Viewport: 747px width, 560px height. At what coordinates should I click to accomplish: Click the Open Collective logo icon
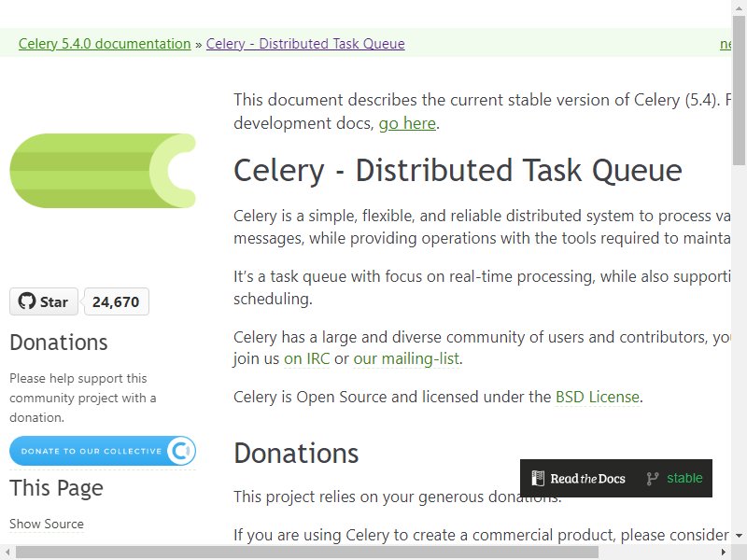(x=181, y=451)
